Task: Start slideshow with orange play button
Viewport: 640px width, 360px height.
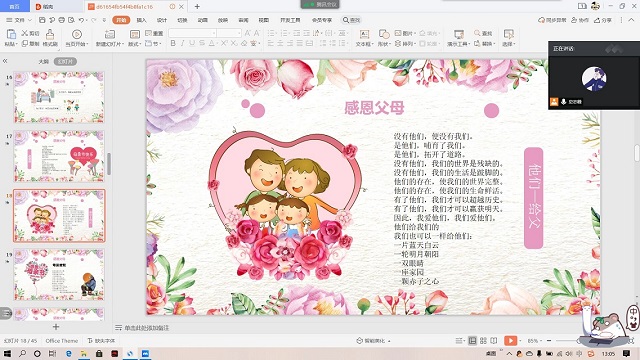Action: click(510, 340)
